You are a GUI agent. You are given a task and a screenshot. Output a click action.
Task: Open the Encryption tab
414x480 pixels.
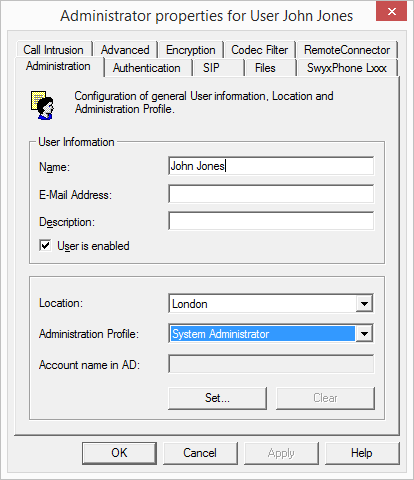(191, 50)
